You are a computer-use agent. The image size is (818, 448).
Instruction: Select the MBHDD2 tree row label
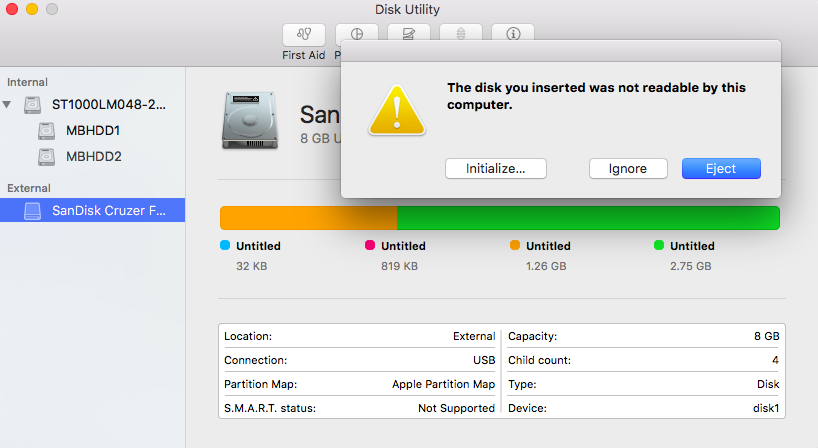94,156
